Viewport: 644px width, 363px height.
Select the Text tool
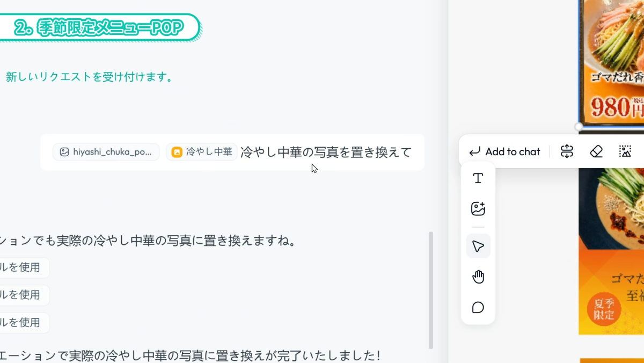click(478, 178)
